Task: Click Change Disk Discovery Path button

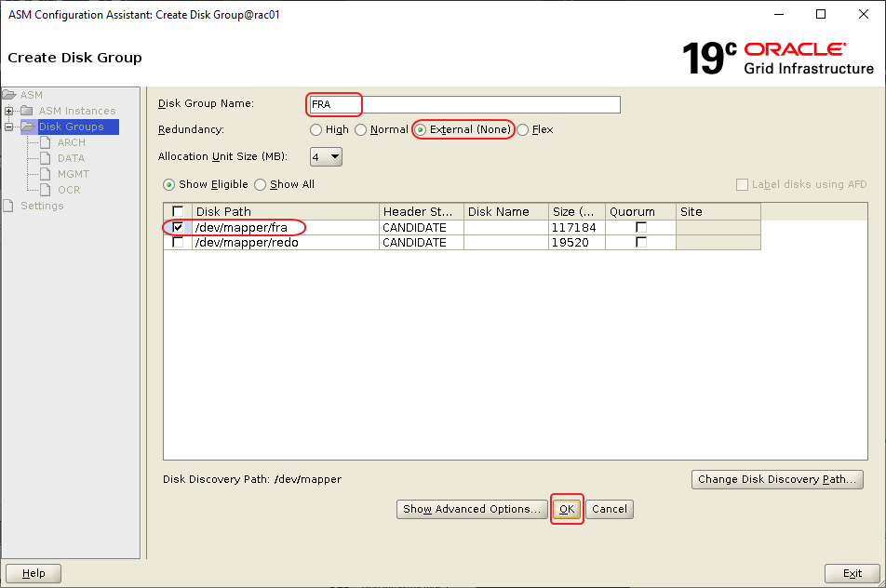Action: click(x=777, y=479)
